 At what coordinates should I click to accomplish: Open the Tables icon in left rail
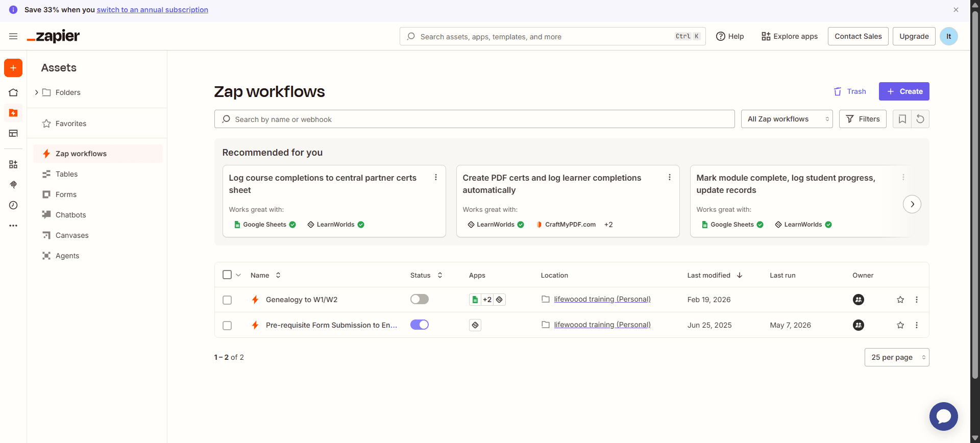13,133
